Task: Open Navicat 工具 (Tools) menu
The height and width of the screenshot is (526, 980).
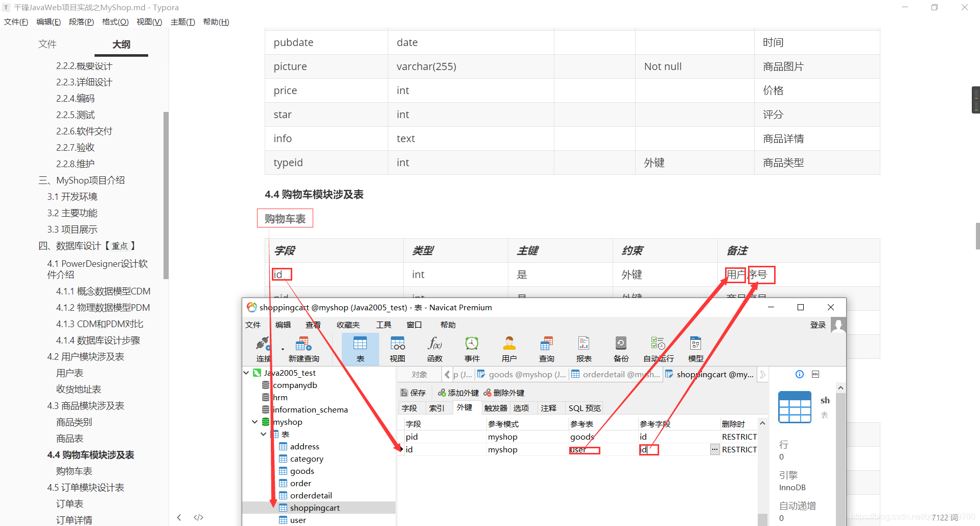Action: tap(384, 325)
